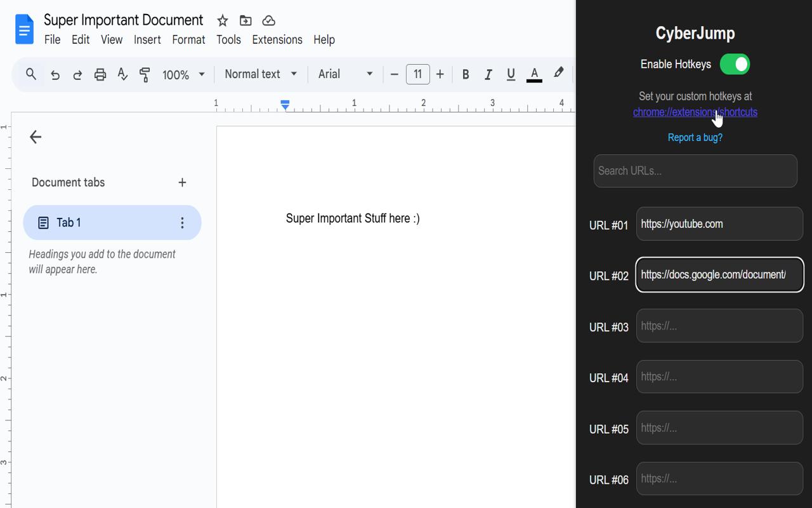Click the move to folder icon
Screen dimensions: 812x508
(x=246, y=21)
